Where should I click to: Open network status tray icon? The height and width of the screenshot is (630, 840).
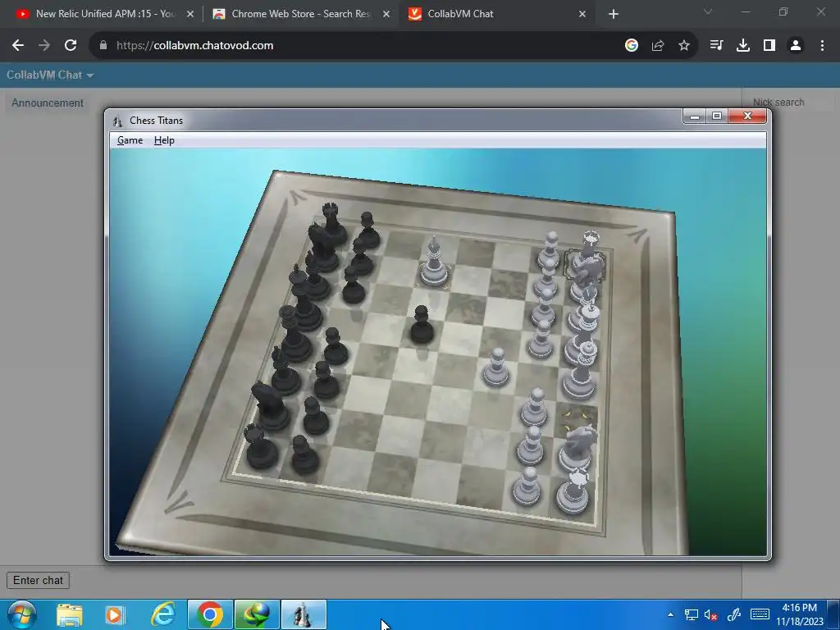(691, 615)
